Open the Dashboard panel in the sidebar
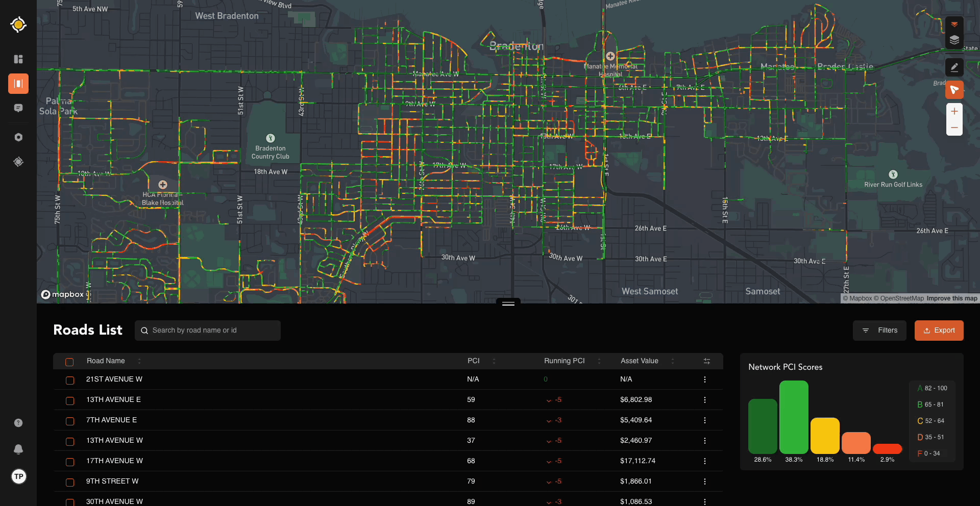Viewport: 980px width, 506px height. (x=18, y=59)
